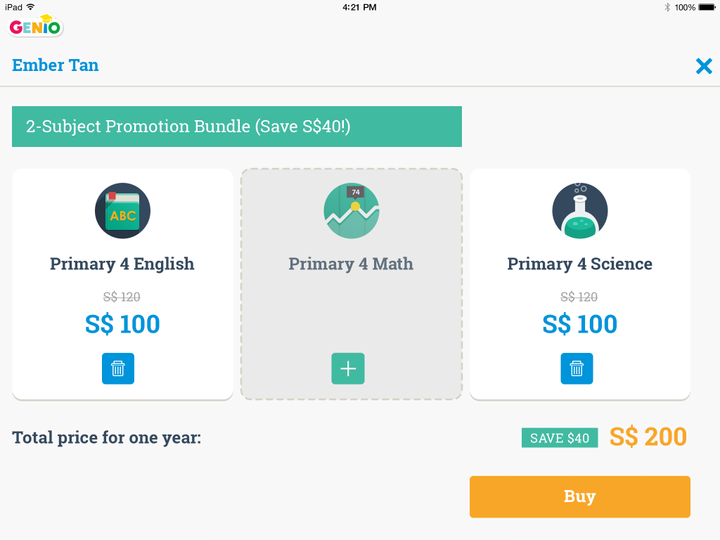This screenshot has width=720, height=540.
Task: Tap the S$ 200 total price
Action: coord(648,437)
